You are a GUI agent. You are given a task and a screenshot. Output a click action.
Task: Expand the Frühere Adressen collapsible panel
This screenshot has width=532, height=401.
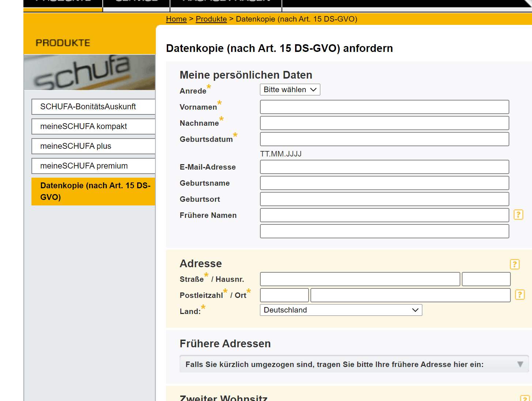pos(354,364)
